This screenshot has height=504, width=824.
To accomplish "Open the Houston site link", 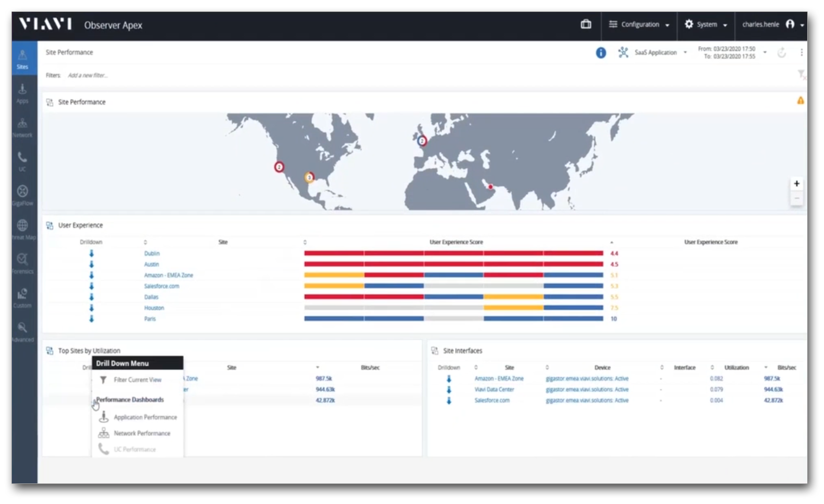I will tap(154, 307).
